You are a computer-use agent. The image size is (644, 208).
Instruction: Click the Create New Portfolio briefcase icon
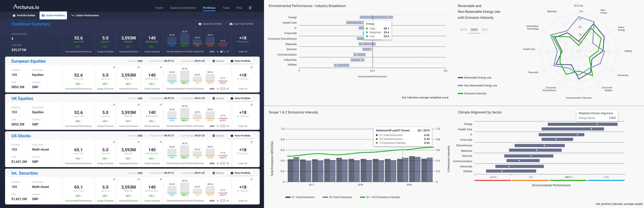[200, 24]
